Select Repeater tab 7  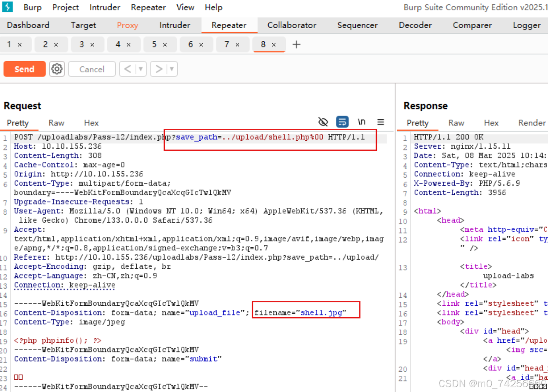227,44
